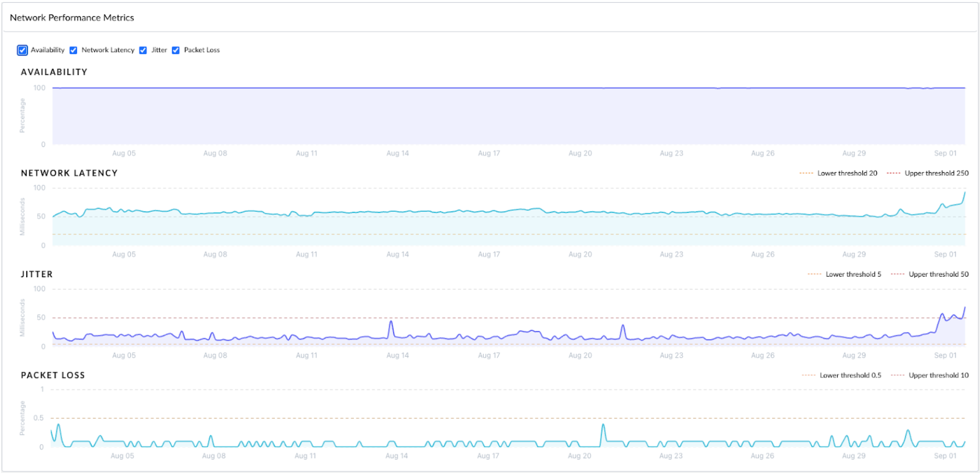Turn off the Packet Loss checkbox
The width and height of the screenshot is (980, 474).
(176, 50)
